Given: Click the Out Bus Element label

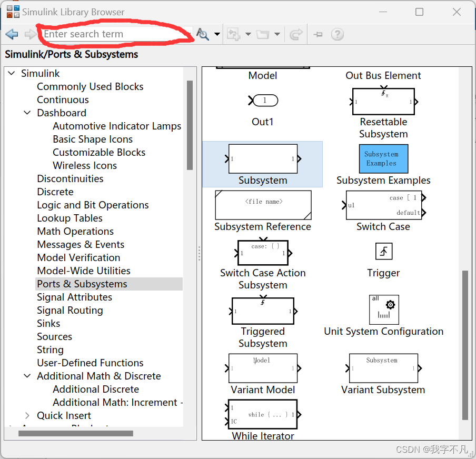Looking at the screenshot, I should (383, 75).
